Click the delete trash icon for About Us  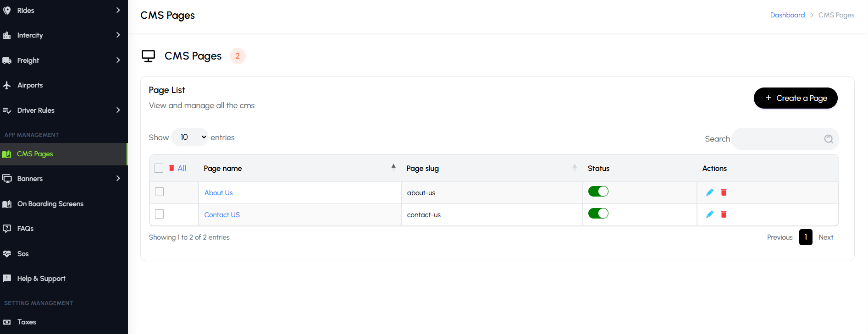[x=724, y=192]
